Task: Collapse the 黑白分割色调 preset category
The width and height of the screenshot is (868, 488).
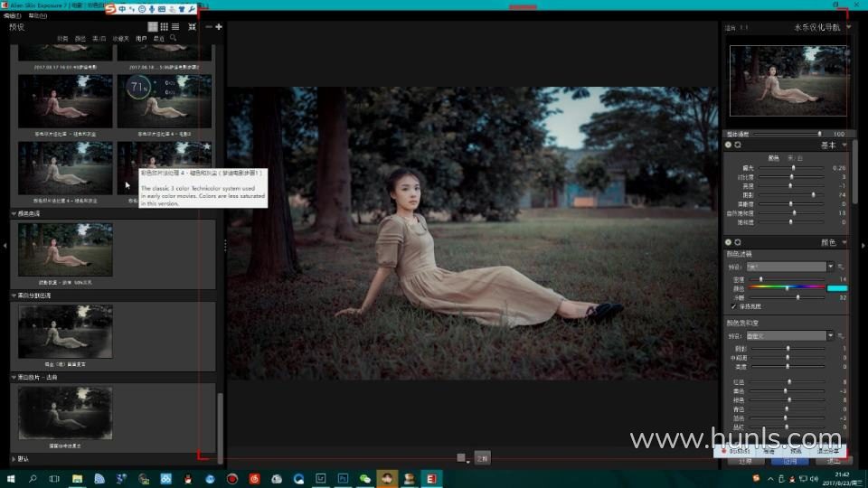Action: [14, 296]
